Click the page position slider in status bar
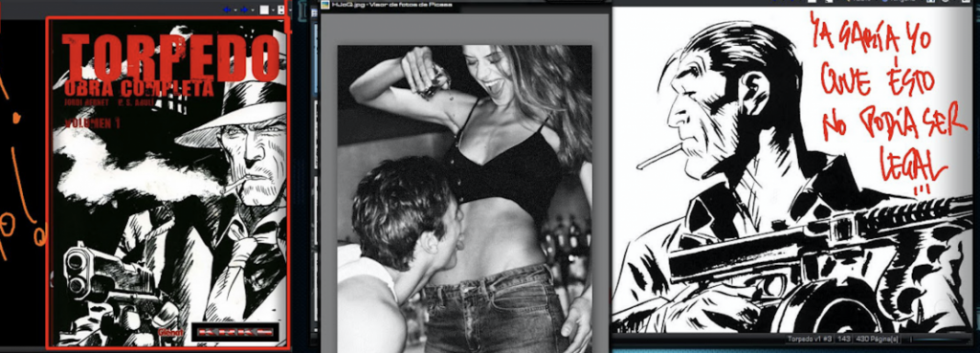The image size is (980, 353). (936, 340)
